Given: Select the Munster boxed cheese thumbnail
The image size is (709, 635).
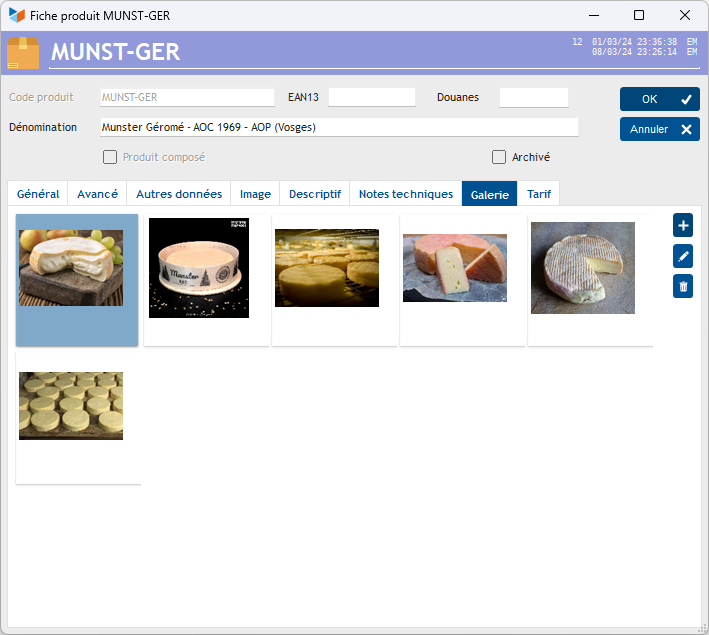Looking at the screenshot, I should click(199, 268).
